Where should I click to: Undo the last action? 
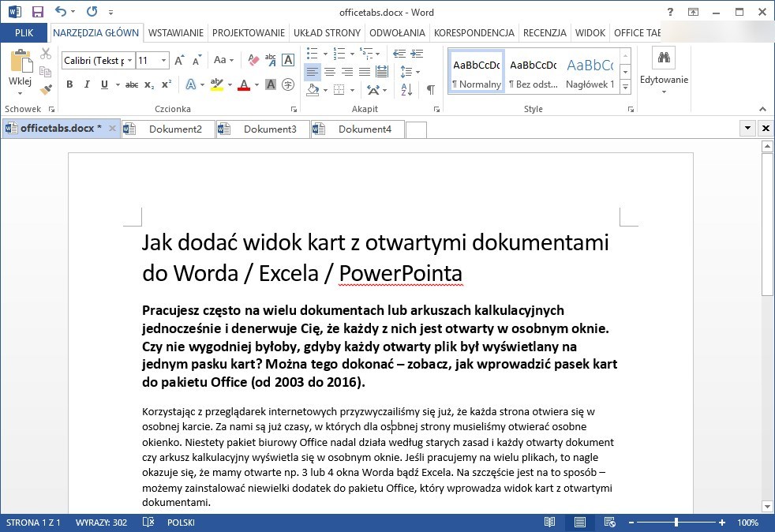61,11
